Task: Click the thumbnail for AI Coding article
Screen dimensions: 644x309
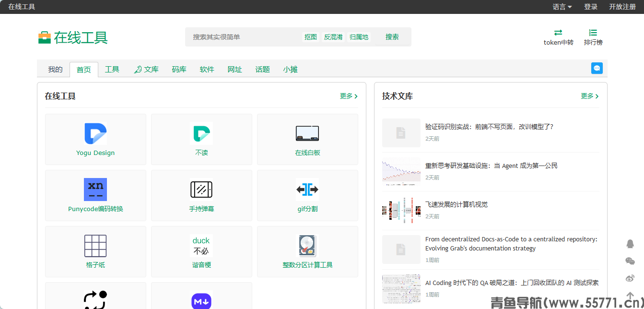Action: click(401, 289)
